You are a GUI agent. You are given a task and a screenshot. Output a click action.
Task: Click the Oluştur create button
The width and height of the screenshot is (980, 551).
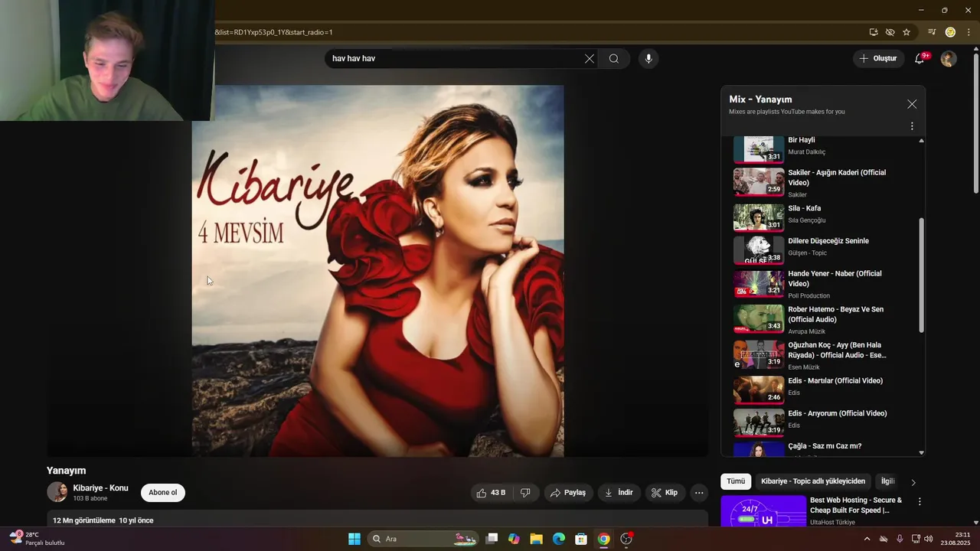click(878, 58)
